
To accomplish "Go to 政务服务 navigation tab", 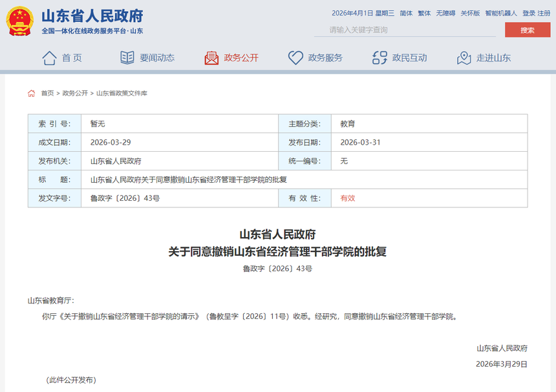I will pyautogui.click(x=325, y=57).
